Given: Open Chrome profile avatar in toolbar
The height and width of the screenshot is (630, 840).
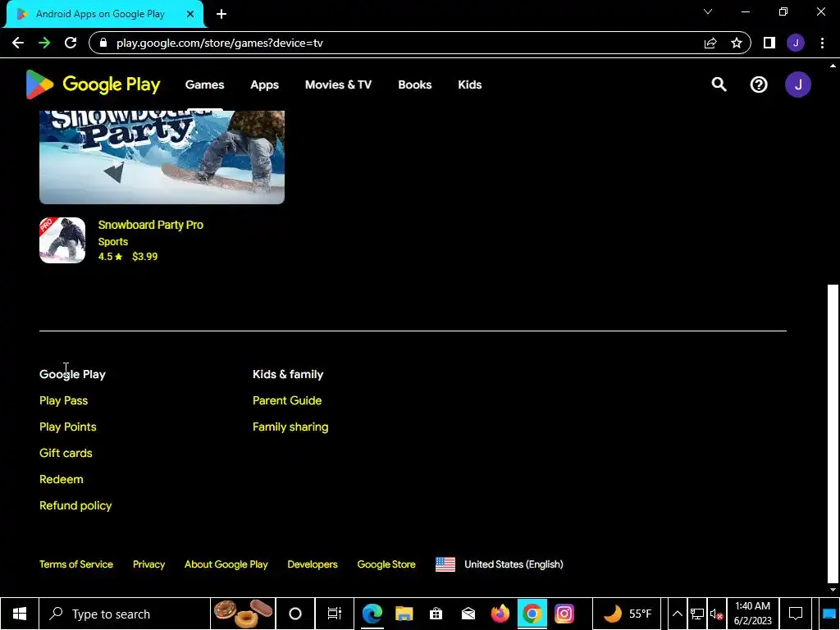Looking at the screenshot, I should 796,43.
